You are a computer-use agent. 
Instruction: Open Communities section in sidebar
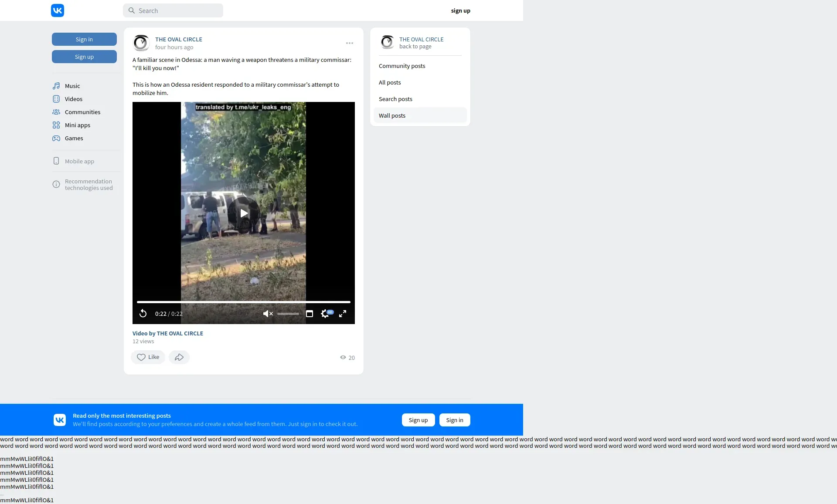[x=82, y=112]
